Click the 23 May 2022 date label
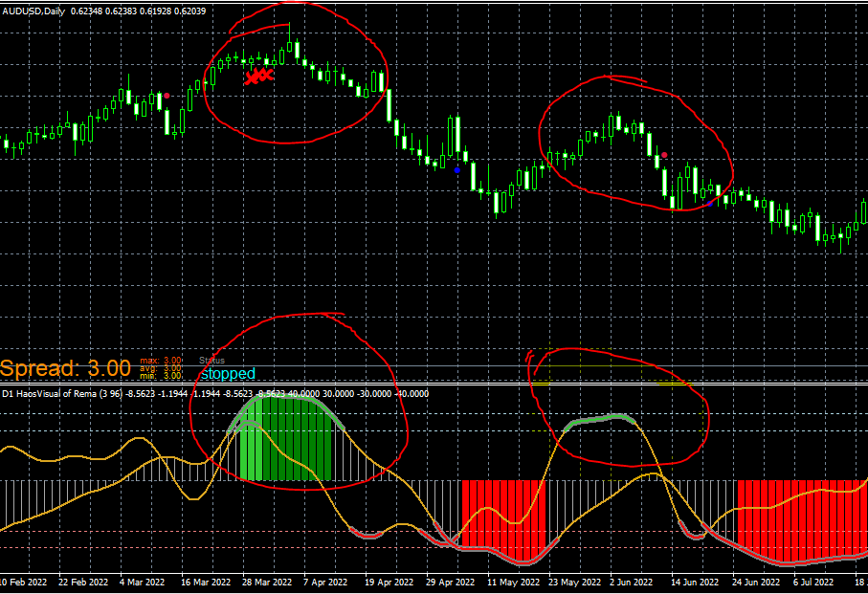 pos(574,582)
